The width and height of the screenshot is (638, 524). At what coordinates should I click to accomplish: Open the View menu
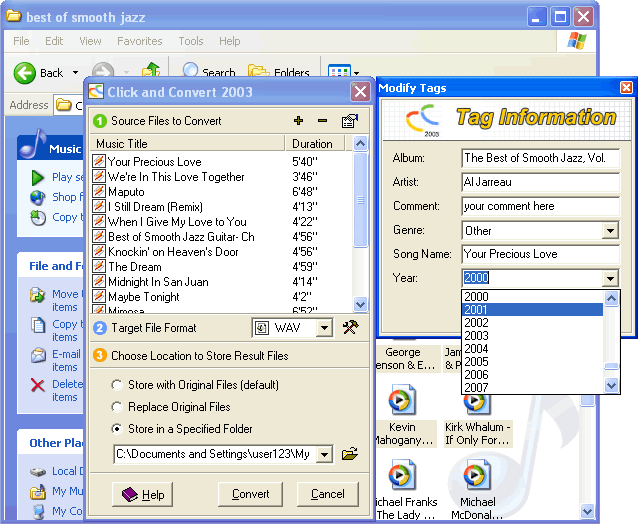[x=90, y=41]
